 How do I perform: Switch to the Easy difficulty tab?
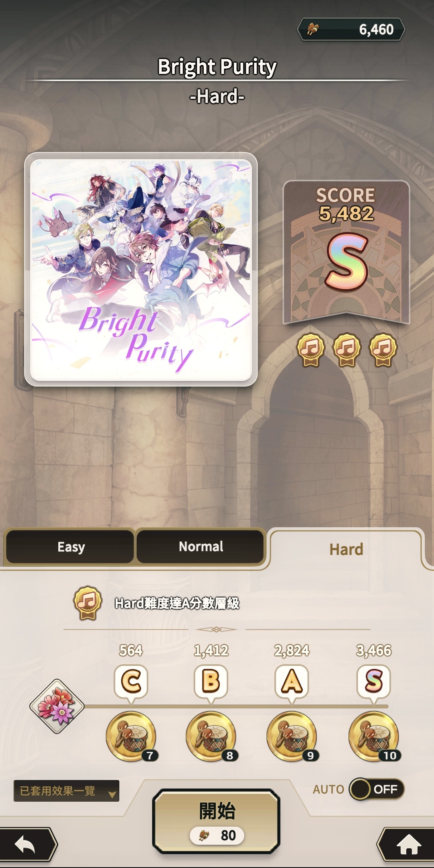[70, 547]
